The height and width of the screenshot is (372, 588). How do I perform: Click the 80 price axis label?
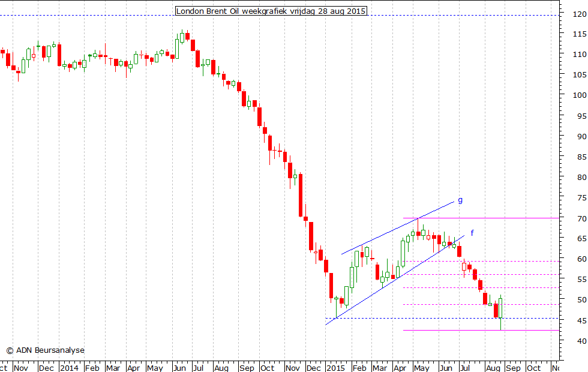[x=581, y=178]
